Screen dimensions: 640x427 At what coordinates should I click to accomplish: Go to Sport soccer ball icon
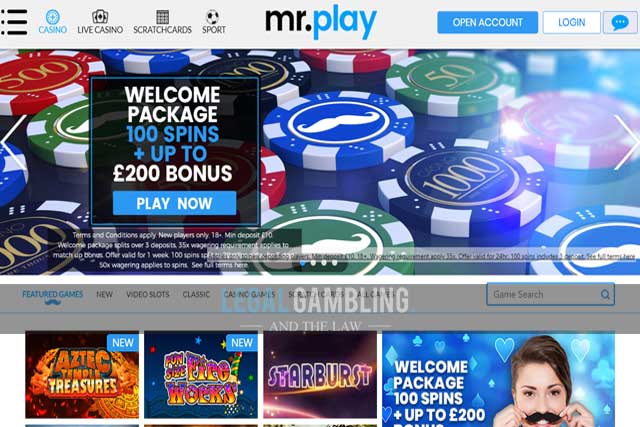(213, 17)
